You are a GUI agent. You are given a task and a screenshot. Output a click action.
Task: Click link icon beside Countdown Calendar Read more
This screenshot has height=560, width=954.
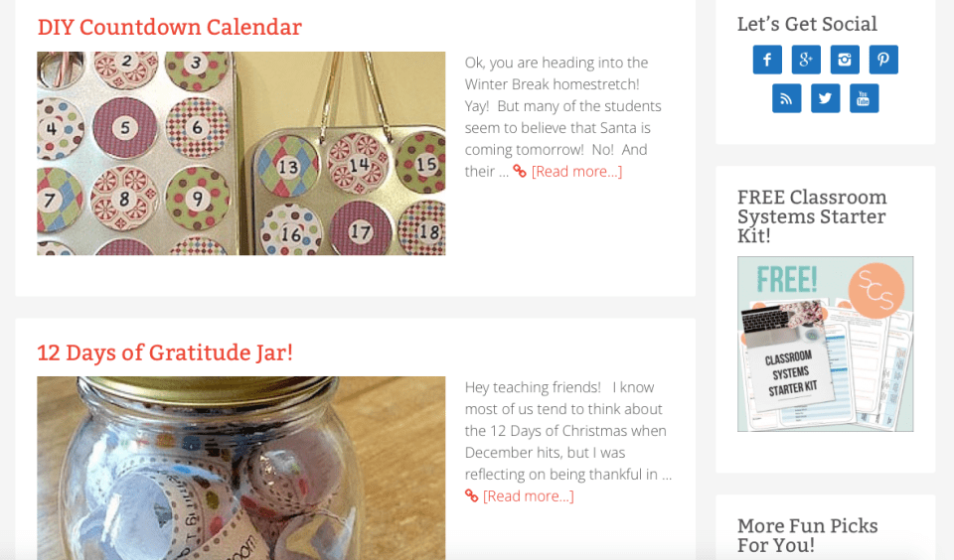pos(520,172)
